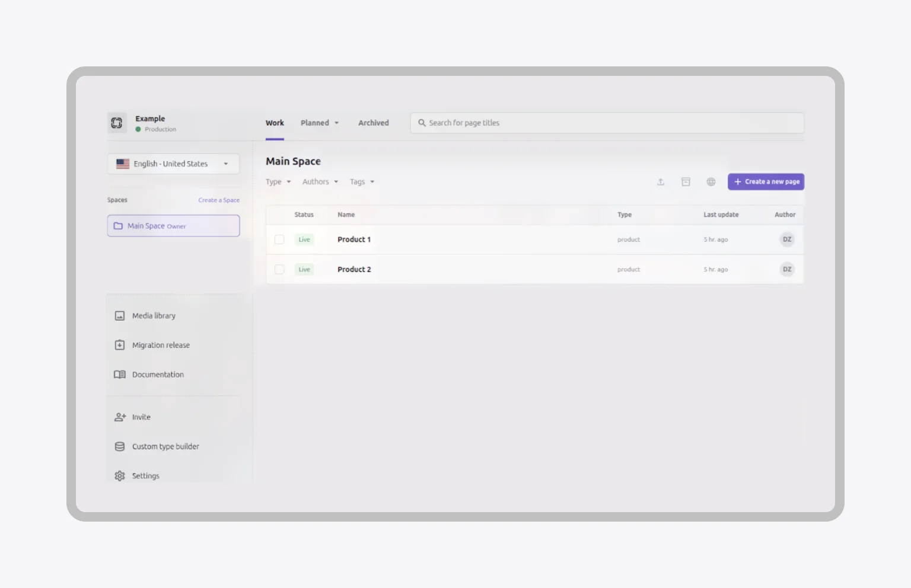This screenshot has width=911, height=588.
Task: Click the upload icon above the page list
Action: 661,181
